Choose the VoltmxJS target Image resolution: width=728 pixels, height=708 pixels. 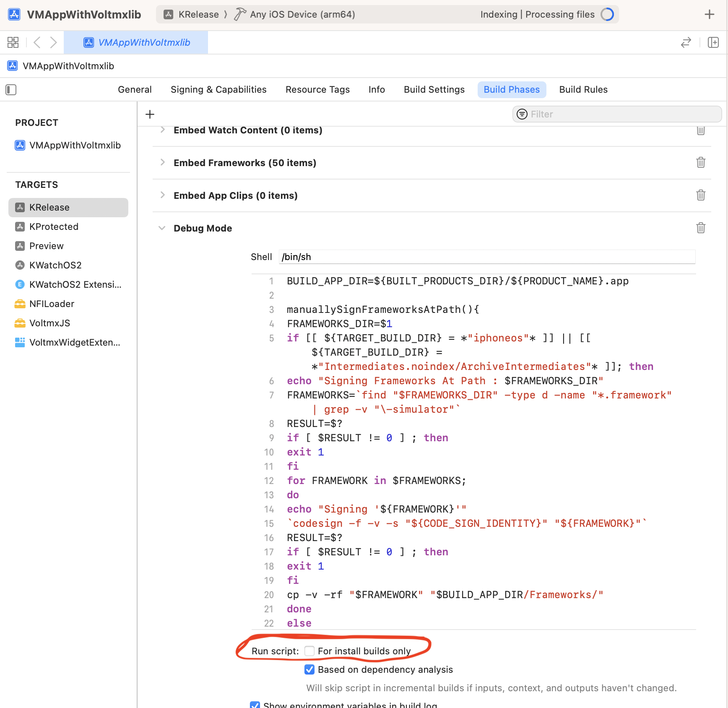[x=49, y=323]
